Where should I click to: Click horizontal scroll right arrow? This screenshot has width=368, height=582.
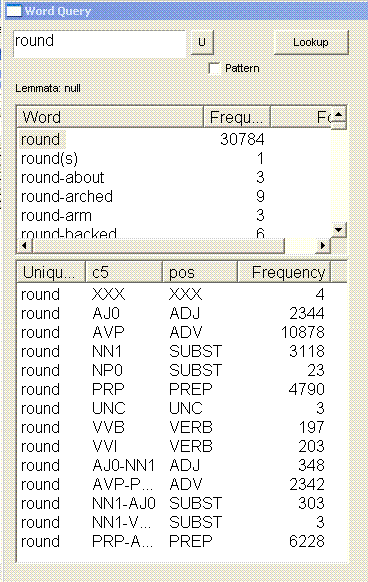(x=322, y=245)
